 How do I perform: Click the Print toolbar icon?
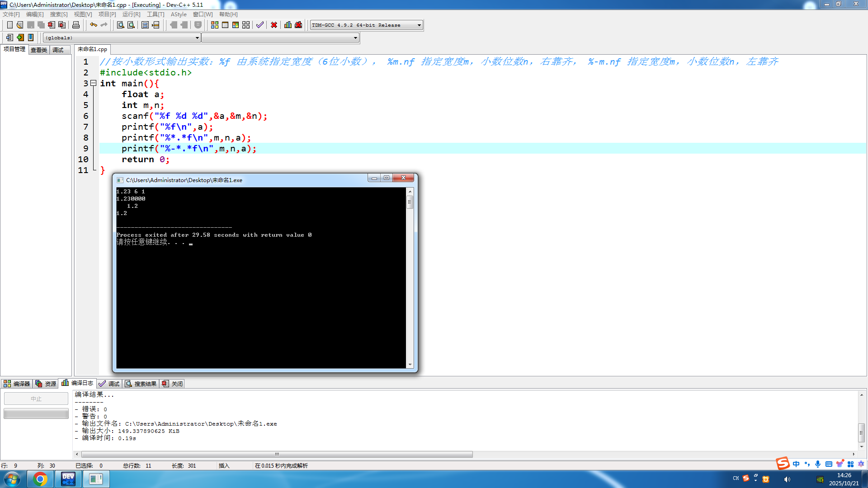76,25
